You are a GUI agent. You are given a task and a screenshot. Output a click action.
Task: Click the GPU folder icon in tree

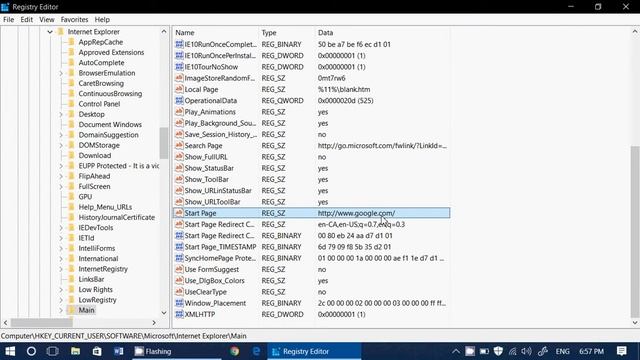tap(71, 196)
